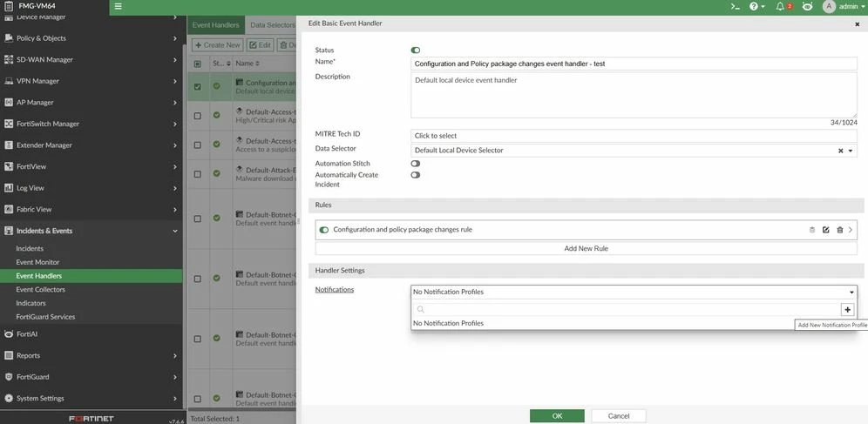Click the greyed clone icon on the rule
Image resolution: width=868 pixels, height=424 pixels.
(812, 230)
